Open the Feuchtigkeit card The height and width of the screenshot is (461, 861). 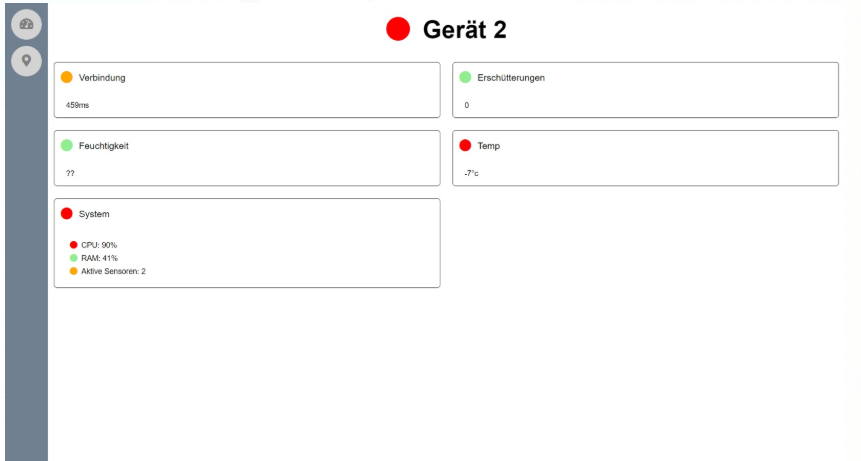247,158
